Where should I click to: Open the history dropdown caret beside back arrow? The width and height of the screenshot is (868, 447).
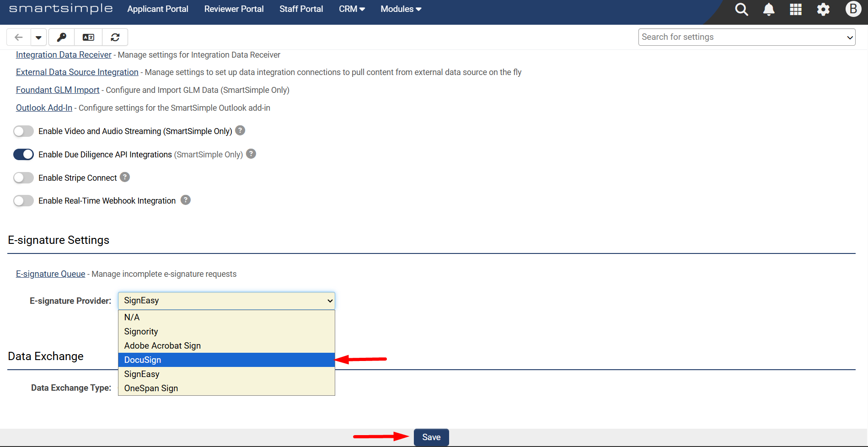click(x=38, y=37)
